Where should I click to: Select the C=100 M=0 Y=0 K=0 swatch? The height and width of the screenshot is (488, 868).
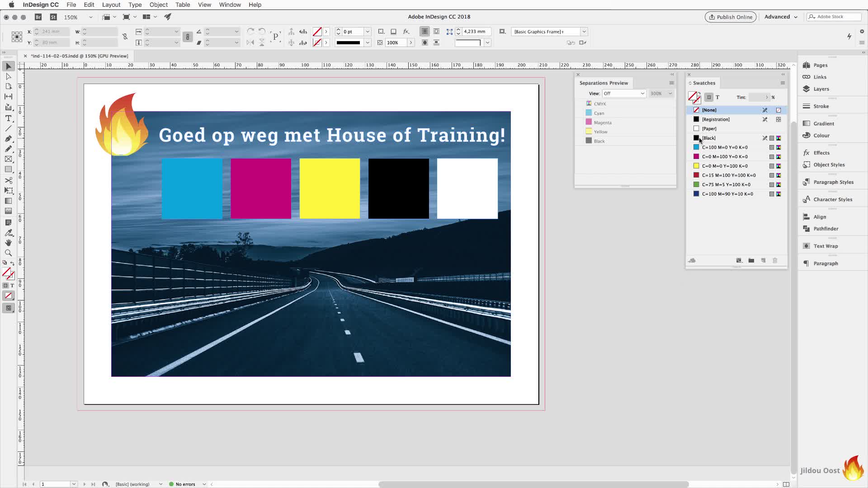[737, 147]
